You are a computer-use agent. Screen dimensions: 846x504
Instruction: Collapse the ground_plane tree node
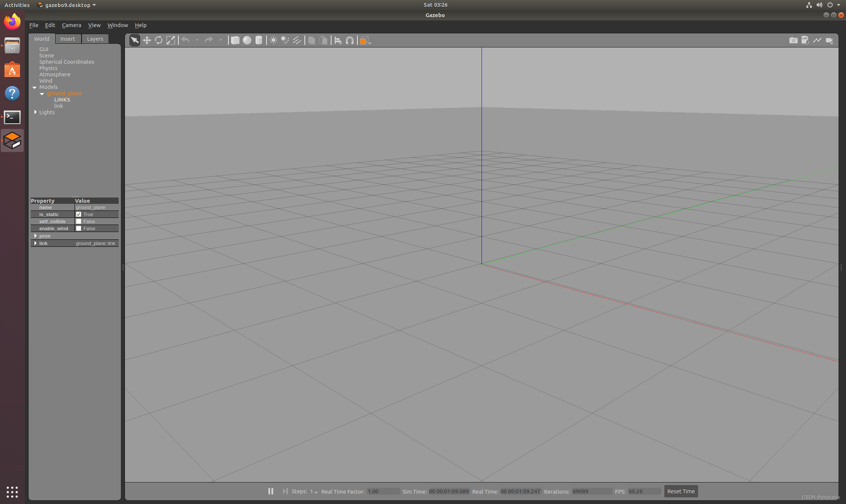[42, 94]
